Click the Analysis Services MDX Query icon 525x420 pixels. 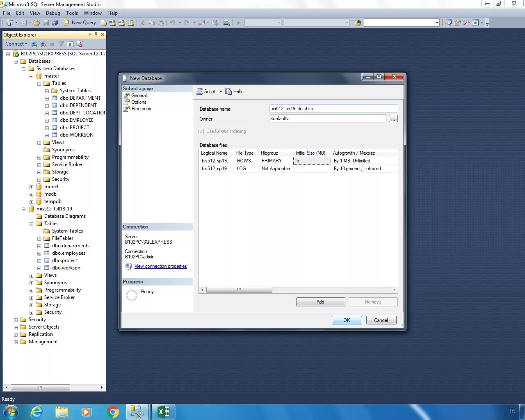click(113, 23)
